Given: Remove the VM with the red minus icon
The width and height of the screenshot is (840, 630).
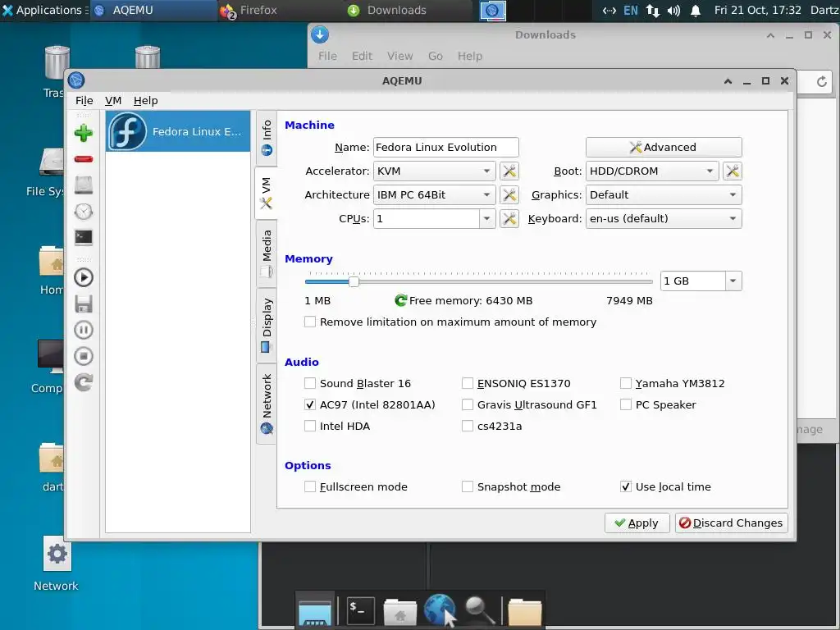Looking at the screenshot, I should 83,159.
